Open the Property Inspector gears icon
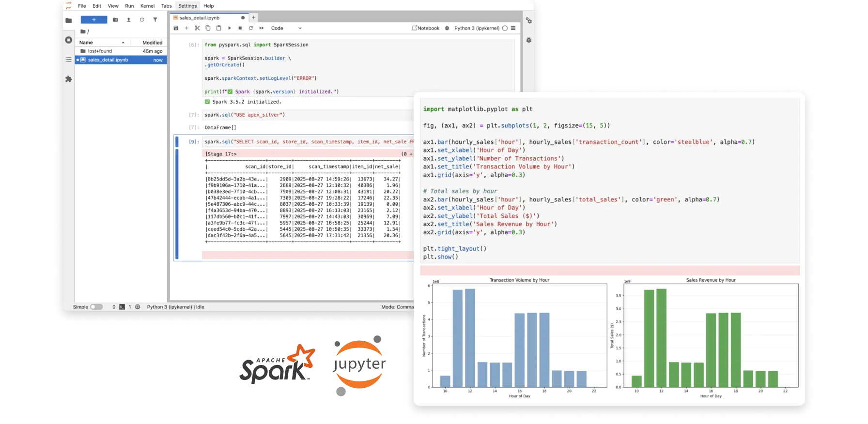The height and width of the screenshot is (424, 868). click(528, 20)
